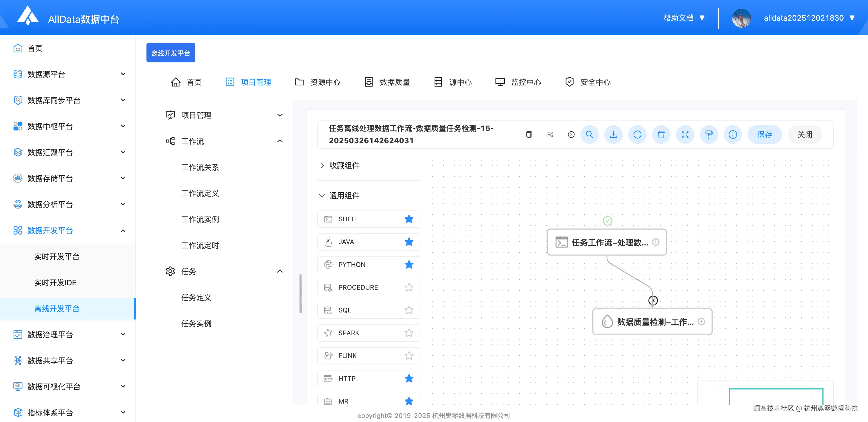Click the copy workflow name icon
The image size is (868, 422).
(x=529, y=135)
